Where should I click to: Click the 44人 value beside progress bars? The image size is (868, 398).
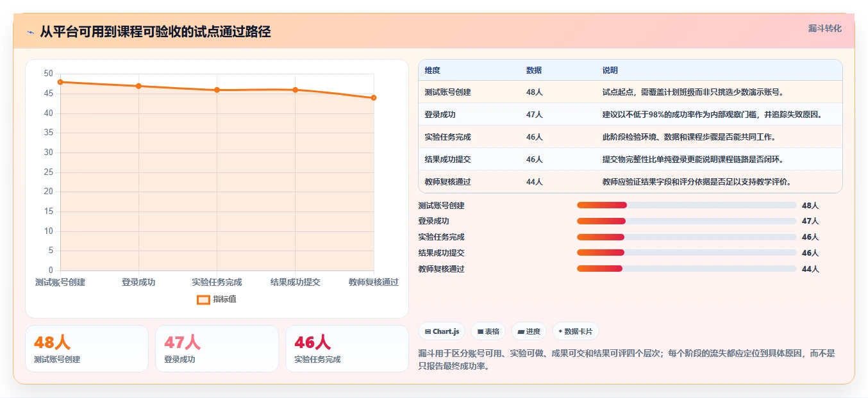click(810, 269)
